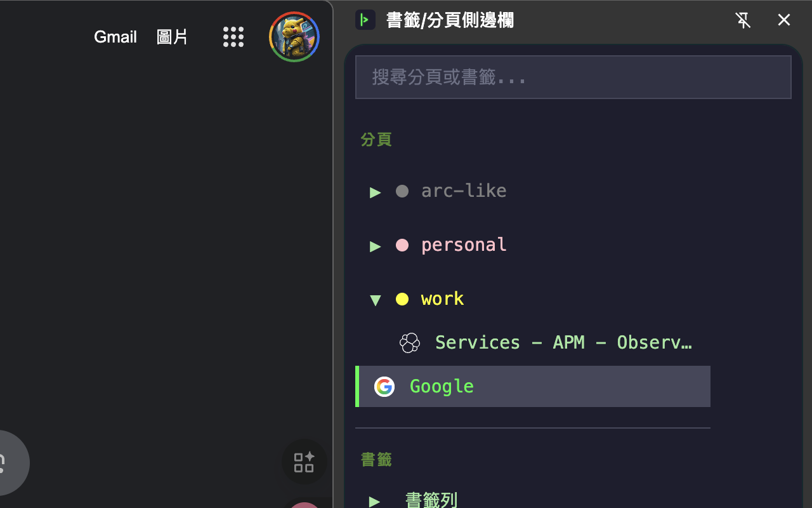Click the pink color dot of personal group

402,245
